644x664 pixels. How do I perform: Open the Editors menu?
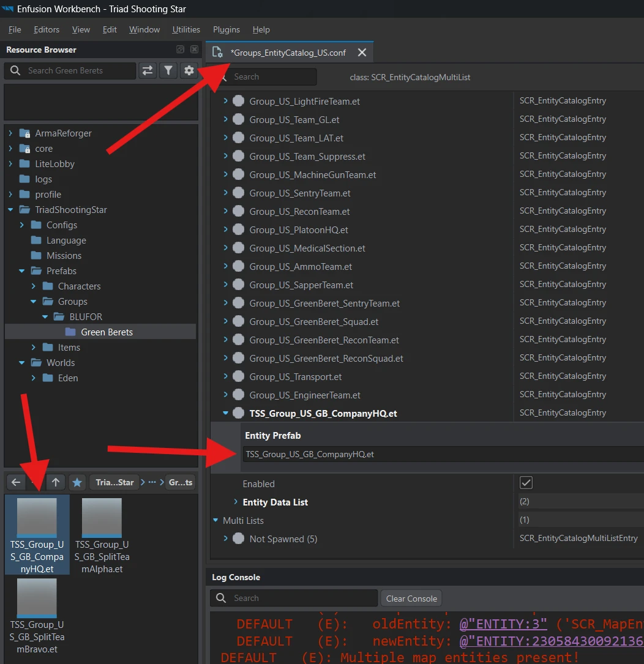coord(47,29)
